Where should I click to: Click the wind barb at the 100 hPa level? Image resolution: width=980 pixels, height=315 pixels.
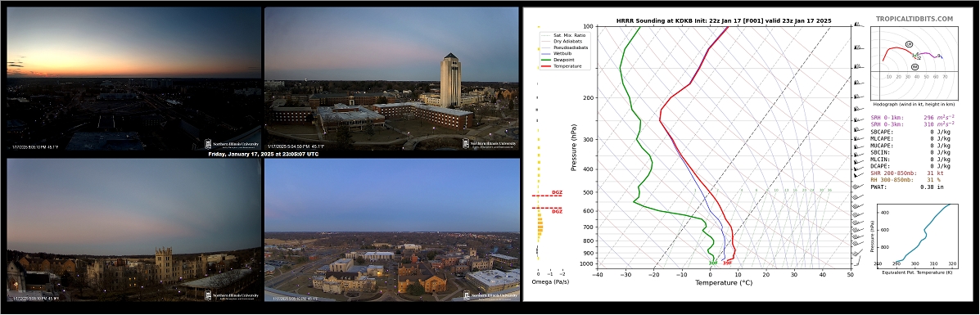858,25
